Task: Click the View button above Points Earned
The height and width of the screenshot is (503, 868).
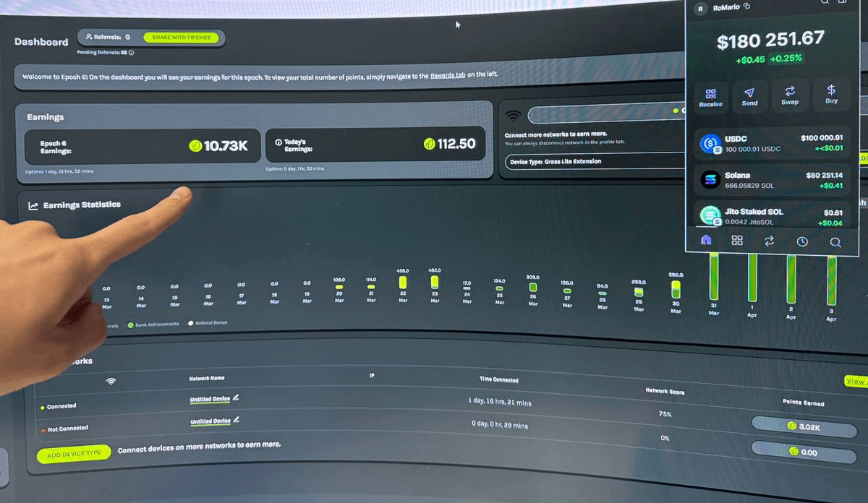Action: point(856,381)
